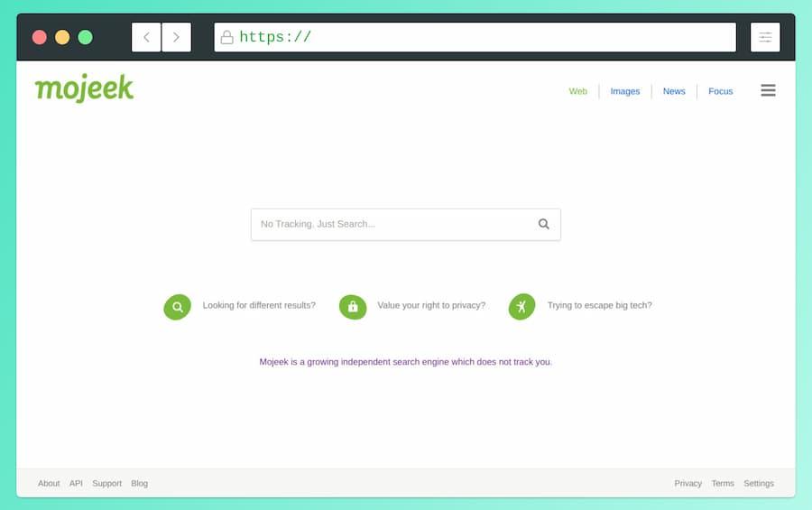The width and height of the screenshot is (812, 510).
Task: Click the green padlock circle icon
Action: [x=353, y=307]
